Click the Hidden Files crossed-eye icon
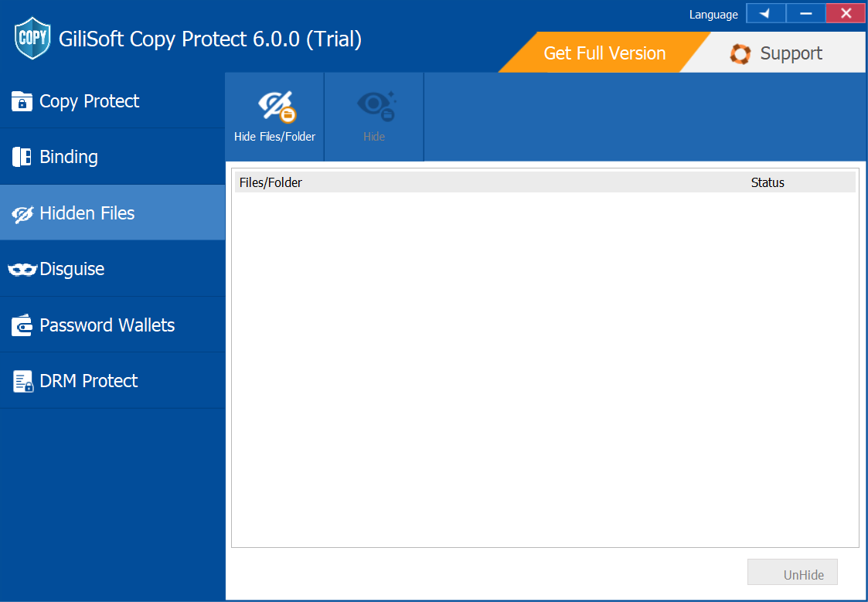868x602 pixels. (x=22, y=214)
